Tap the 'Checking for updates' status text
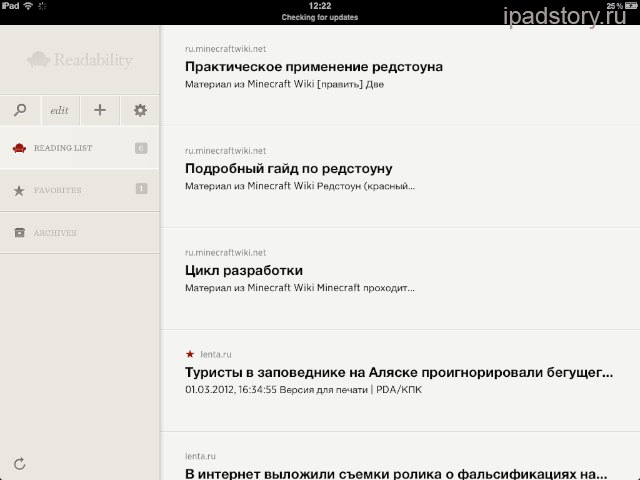640x480 pixels. pos(320,18)
